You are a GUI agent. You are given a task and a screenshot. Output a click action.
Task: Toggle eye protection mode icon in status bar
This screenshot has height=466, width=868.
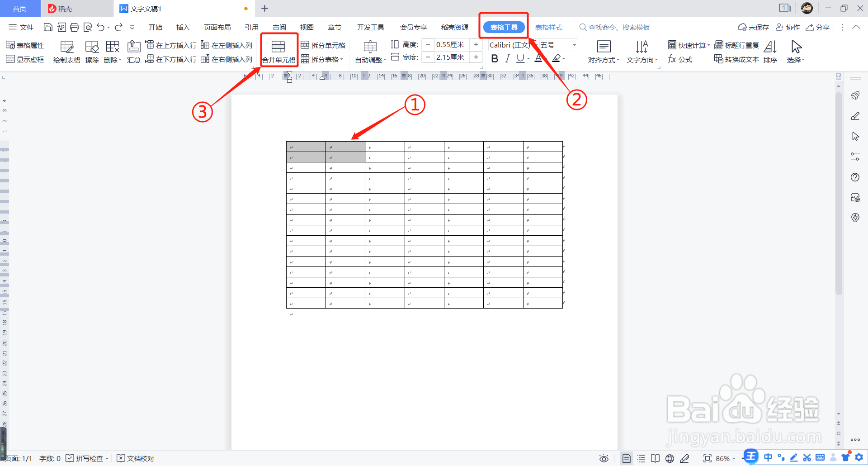tap(604, 458)
